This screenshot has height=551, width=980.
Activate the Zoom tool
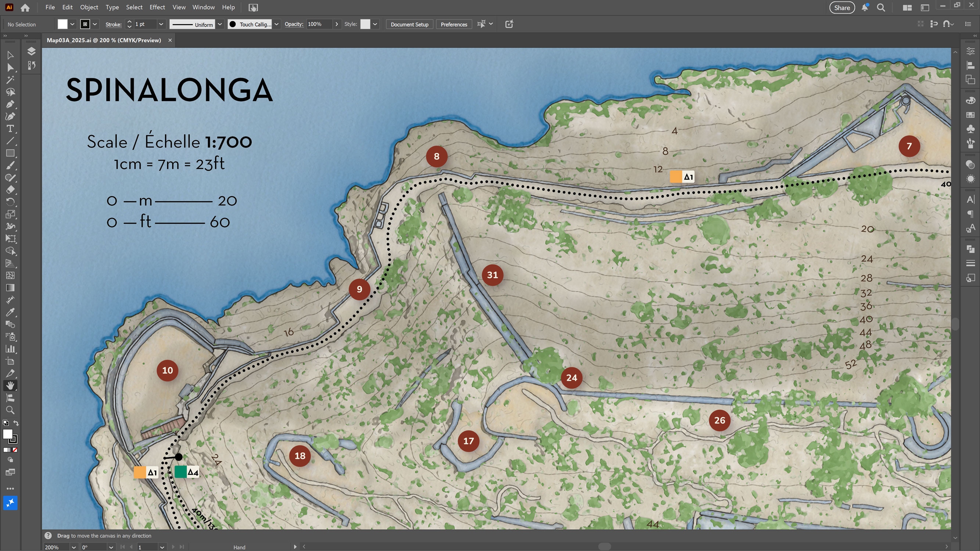pyautogui.click(x=10, y=410)
